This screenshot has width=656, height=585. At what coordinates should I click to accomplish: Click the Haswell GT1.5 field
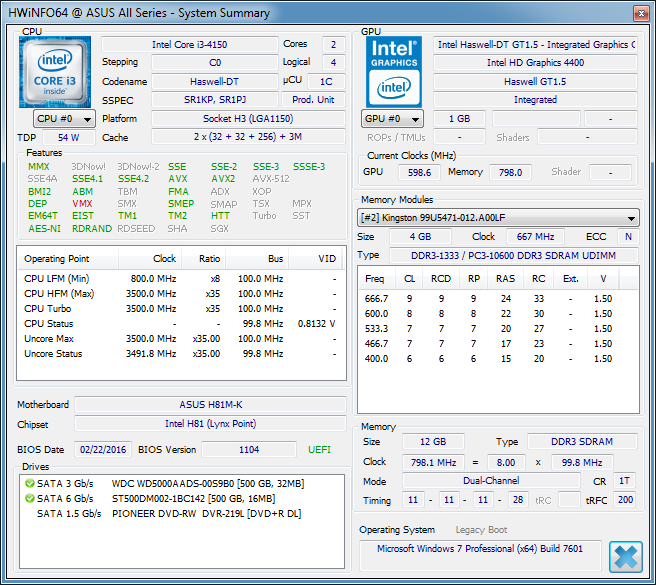(x=535, y=82)
